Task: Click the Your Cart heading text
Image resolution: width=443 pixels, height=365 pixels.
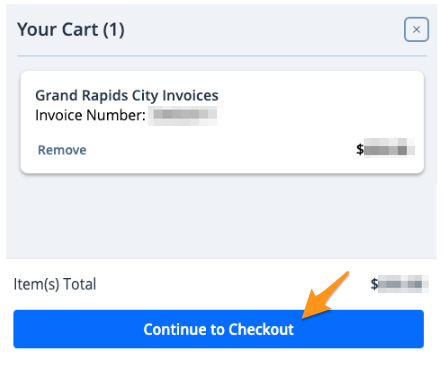Action: click(x=71, y=29)
